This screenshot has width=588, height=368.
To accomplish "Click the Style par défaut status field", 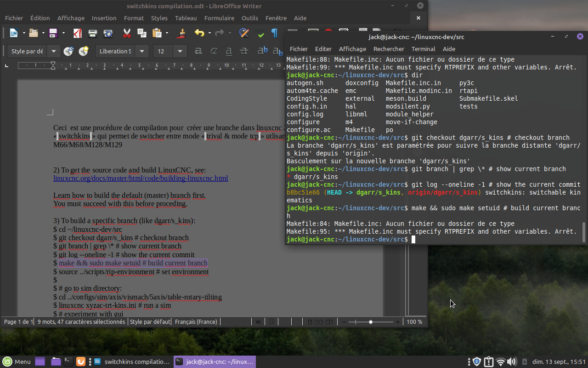I will [x=150, y=322].
